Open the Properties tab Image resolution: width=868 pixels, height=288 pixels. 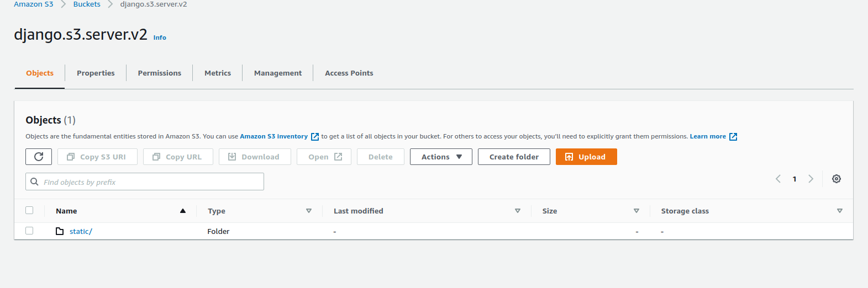(96, 73)
